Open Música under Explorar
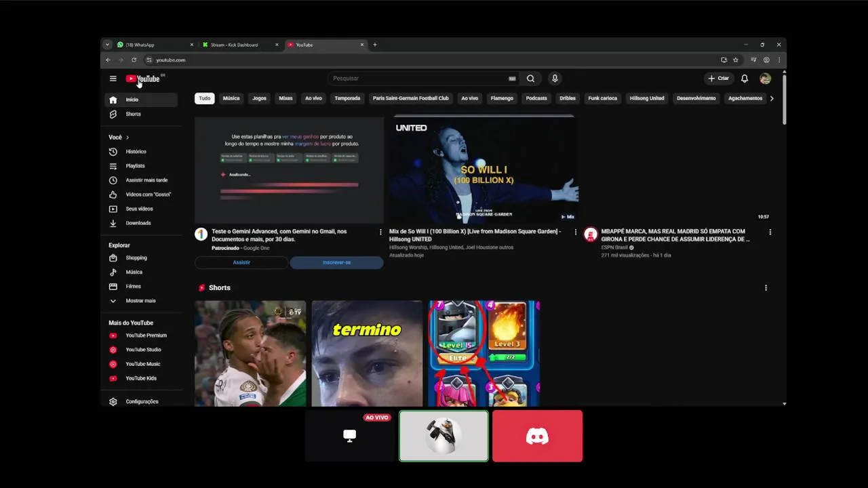868x488 pixels. [141, 272]
